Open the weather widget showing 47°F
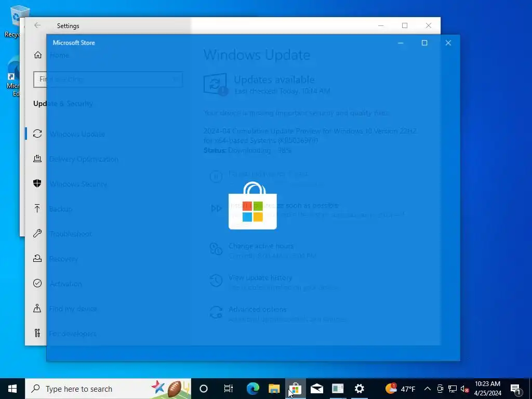Screen dimensions: 532x399 coord(401,389)
